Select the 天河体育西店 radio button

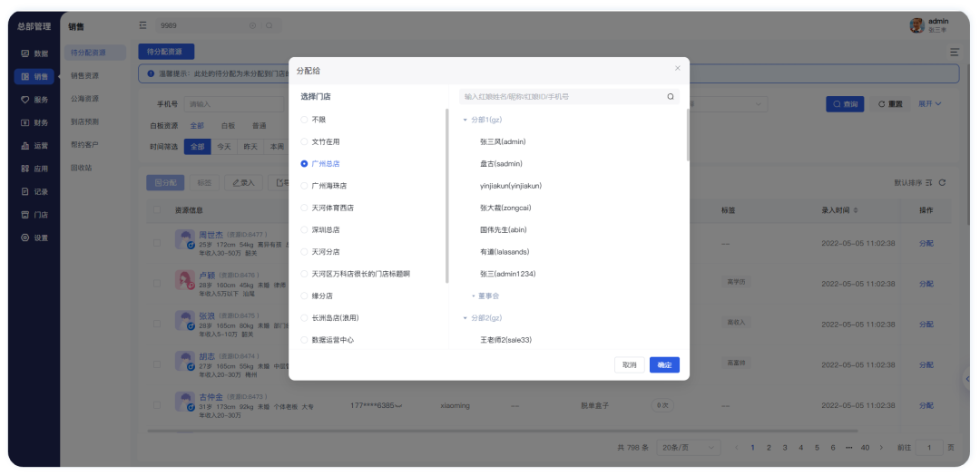coord(304,208)
